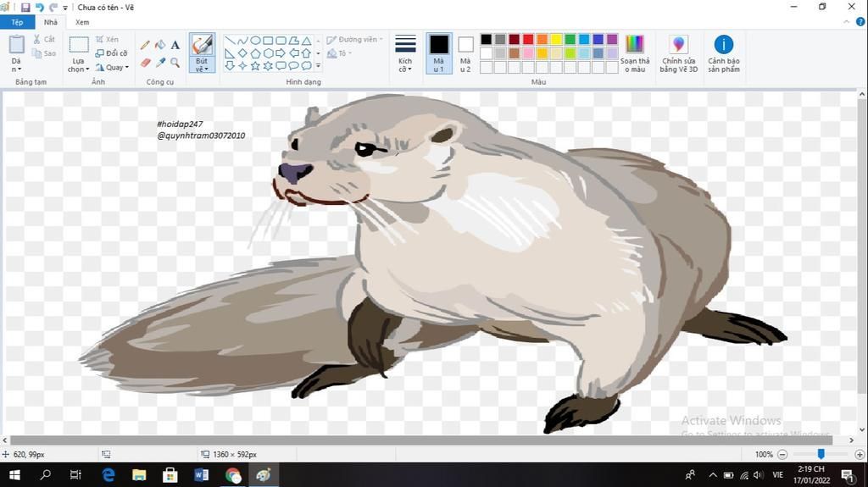This screenshot has width=868, height=487.
Task: Switch to the Nhà ribbon tab
Action: click(x=50, y=22)
